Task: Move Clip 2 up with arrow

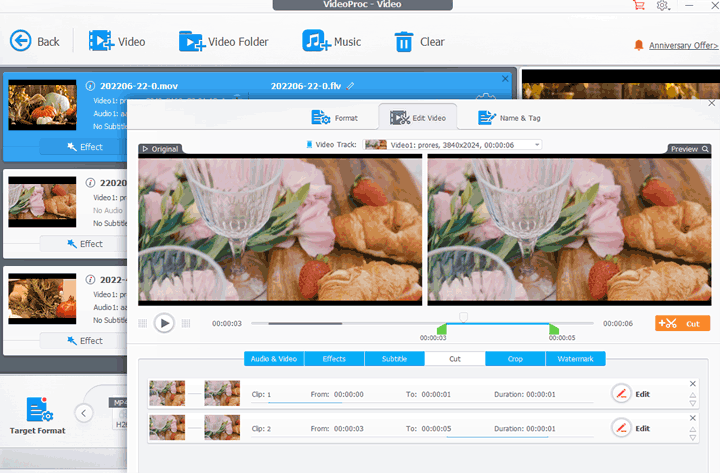Action: click(x=693, y=429)
